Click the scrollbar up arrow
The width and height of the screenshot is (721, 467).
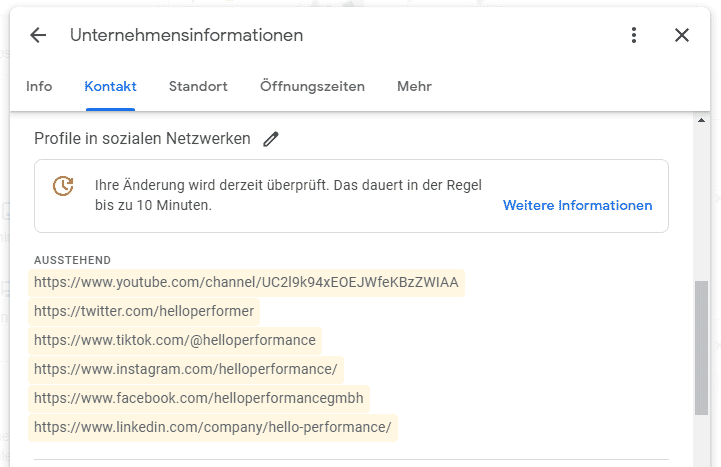pos(701,120)
